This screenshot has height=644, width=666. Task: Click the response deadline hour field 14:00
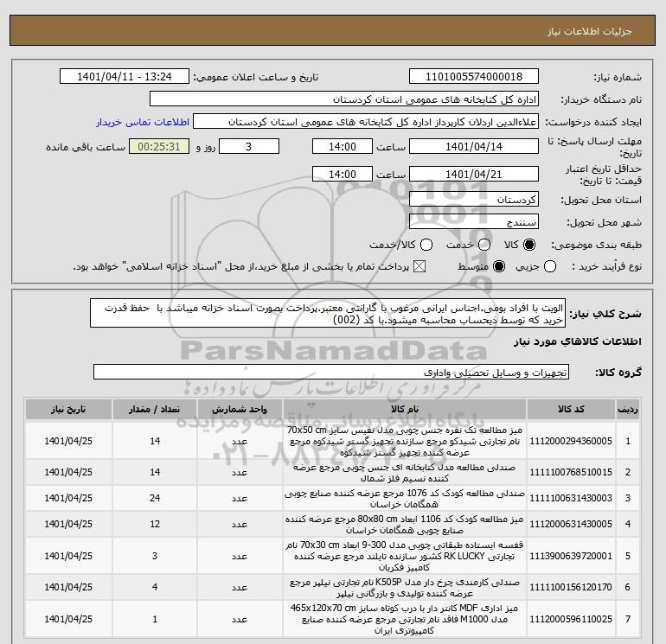click(343, 146)
